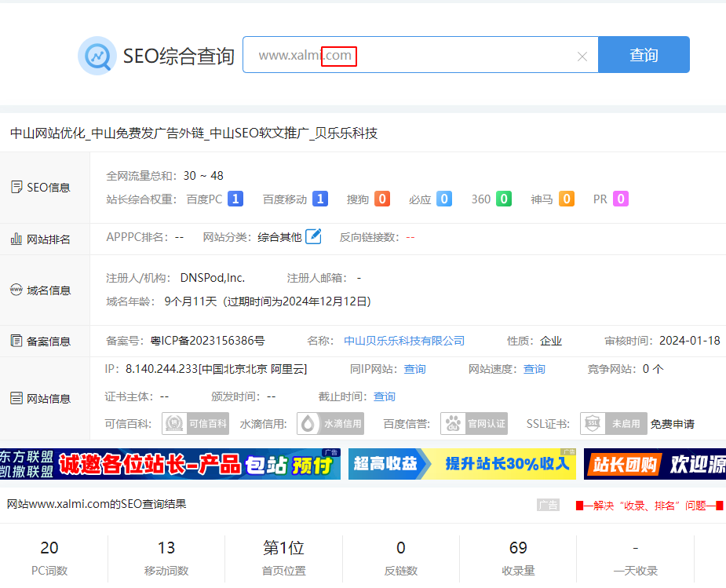Click the 百度信誉 官网认证 badge
The width and height of the screenshot is (726, 588).
[x=473, y=423]
